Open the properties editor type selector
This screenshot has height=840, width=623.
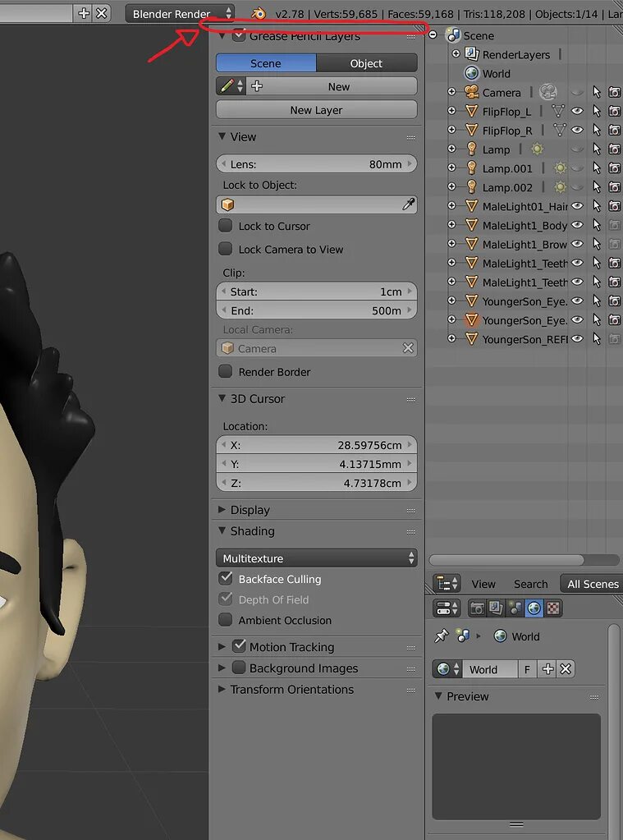tap(447, 608)
